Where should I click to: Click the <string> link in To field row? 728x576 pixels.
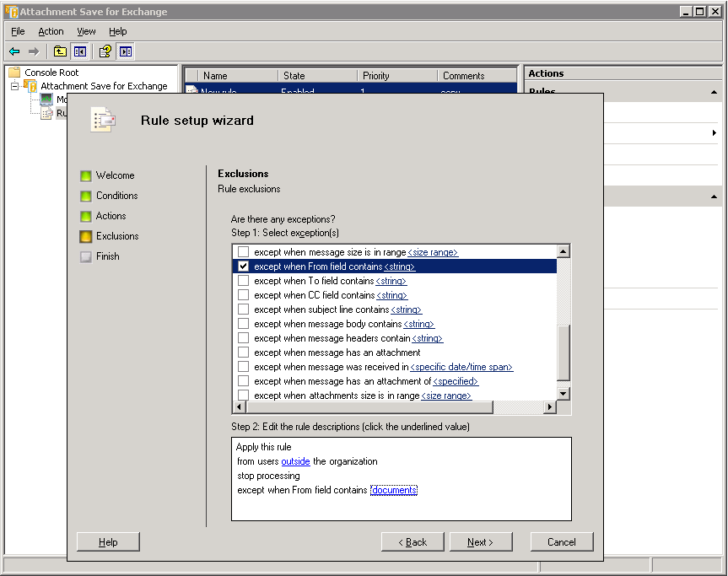click(391, 281)
